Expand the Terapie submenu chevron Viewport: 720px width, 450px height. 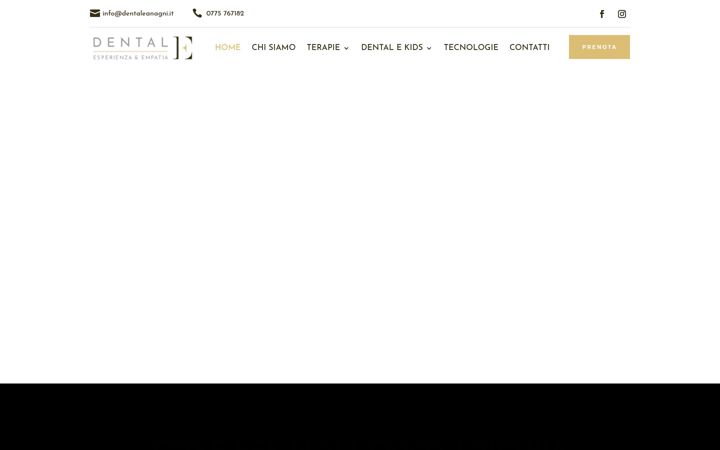click(x=346, y=48)
